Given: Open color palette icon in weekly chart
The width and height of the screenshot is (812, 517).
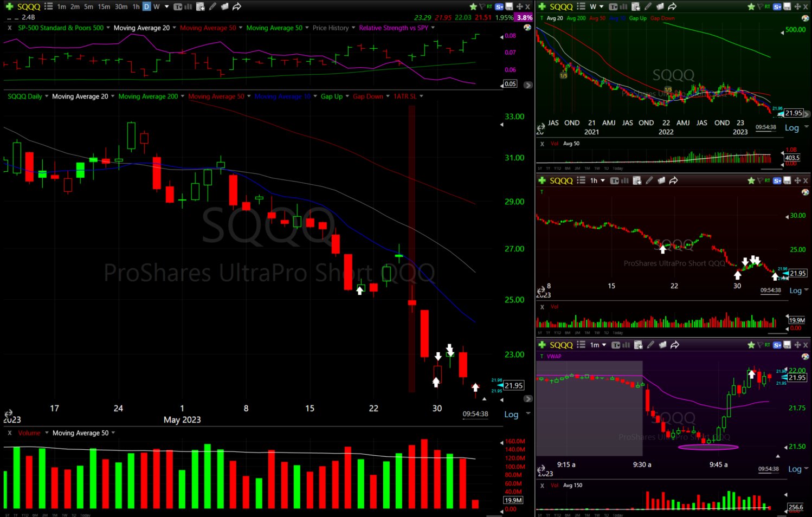Looking at the screenshot, I should (x=805, y=18).
